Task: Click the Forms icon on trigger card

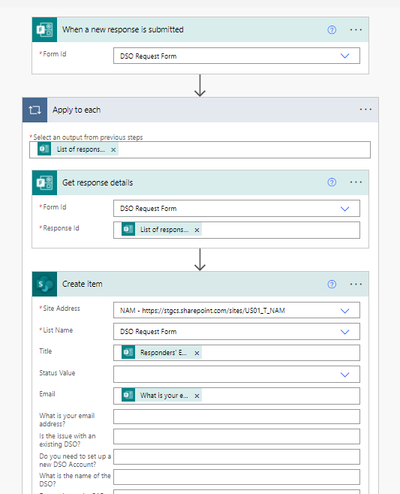Action: pos(45,30)
